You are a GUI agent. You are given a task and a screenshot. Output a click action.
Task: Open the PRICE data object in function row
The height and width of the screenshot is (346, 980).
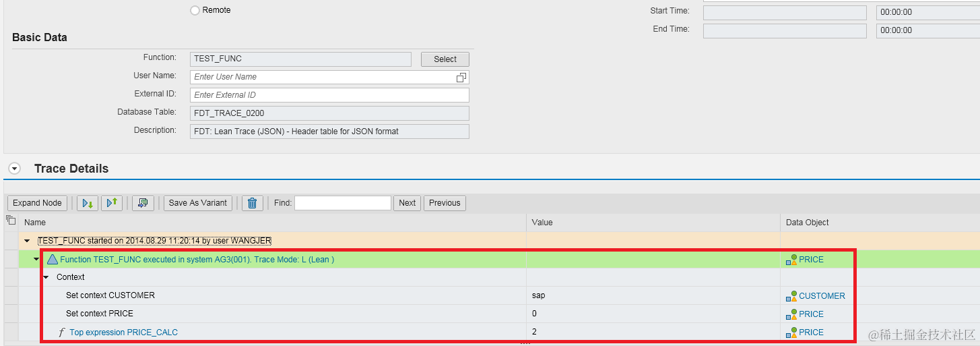click(x=811, y=260)
